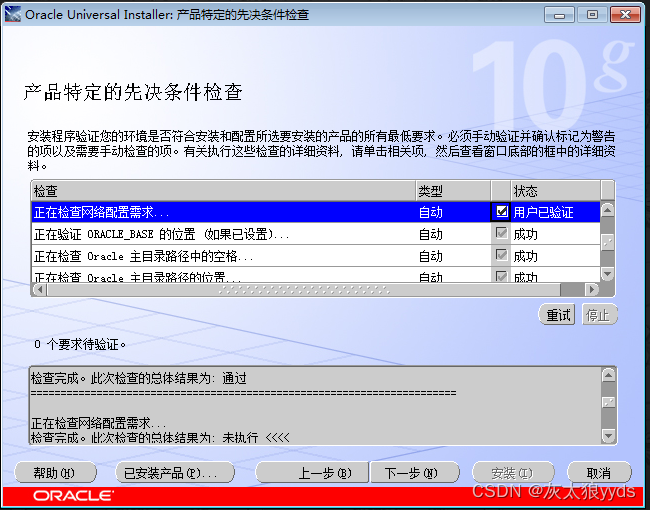This screenshot has height=511, width=651.
Task: Click the checkbox in the 主目录路径的位置 row
Action: click(x=501, y=276)
